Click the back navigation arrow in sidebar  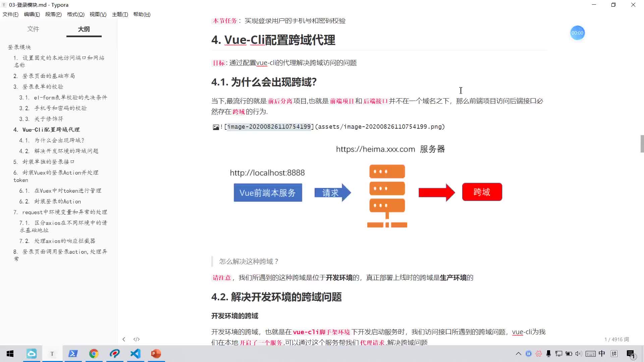[x=124, y=339]
